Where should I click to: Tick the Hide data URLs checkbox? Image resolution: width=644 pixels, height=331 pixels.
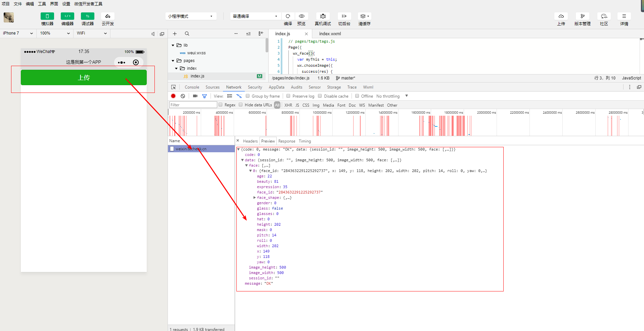click(x=240, y=105)
